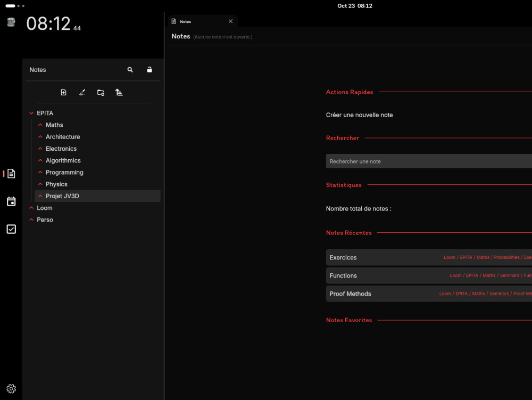The height and width of the screenshot is (400, 532).
Task: Select the Maths folder label
Action: [54, 125]
